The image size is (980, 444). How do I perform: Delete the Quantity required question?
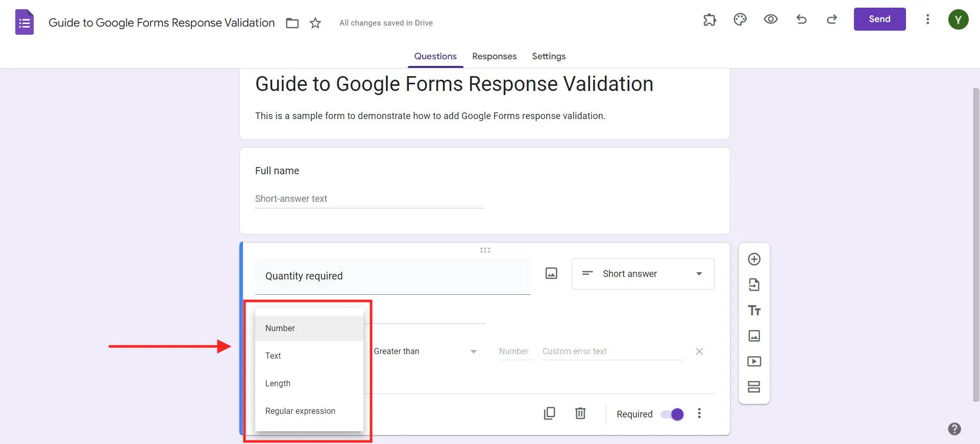pos(580,413)
